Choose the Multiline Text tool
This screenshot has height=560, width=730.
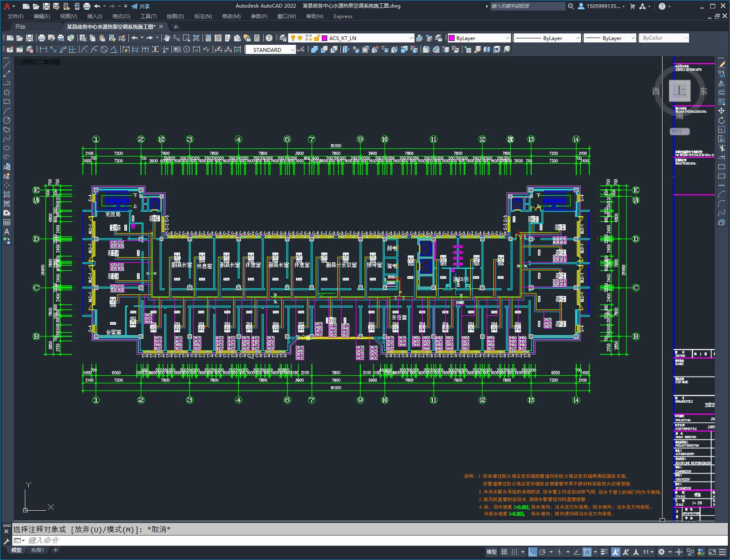(x=7, y=232)
